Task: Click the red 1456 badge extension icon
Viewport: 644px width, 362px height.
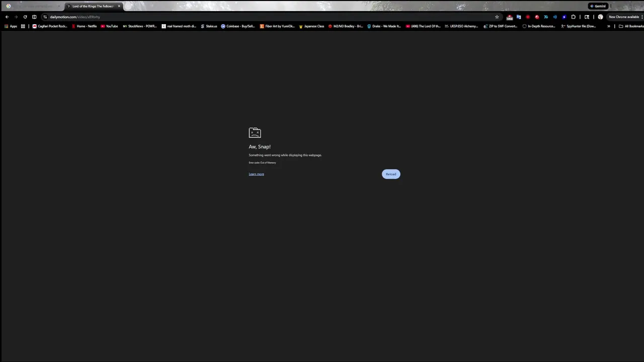Action: click(x=510, y=17)
